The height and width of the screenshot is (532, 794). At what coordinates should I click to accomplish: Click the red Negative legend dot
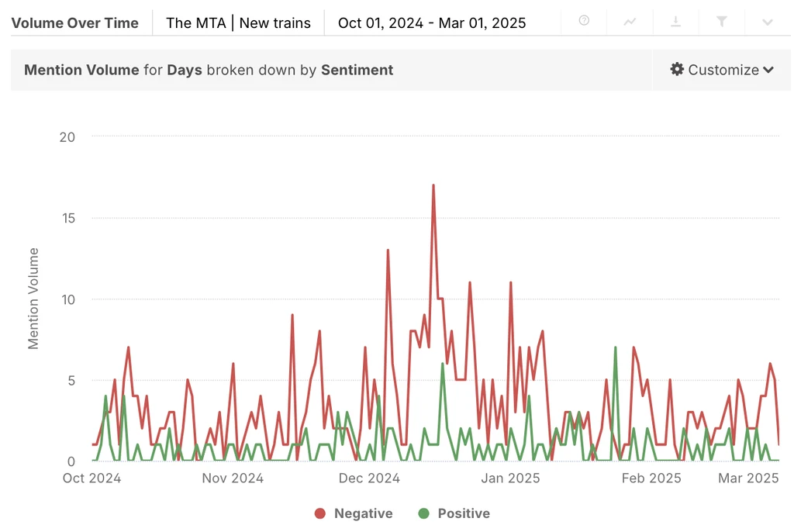tap(319, 513)
